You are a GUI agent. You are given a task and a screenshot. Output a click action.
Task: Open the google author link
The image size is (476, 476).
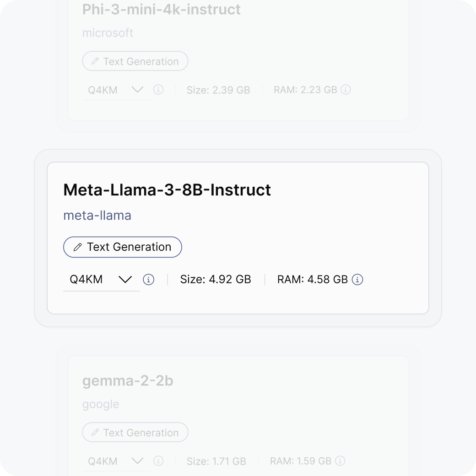(x=101, y=404)
